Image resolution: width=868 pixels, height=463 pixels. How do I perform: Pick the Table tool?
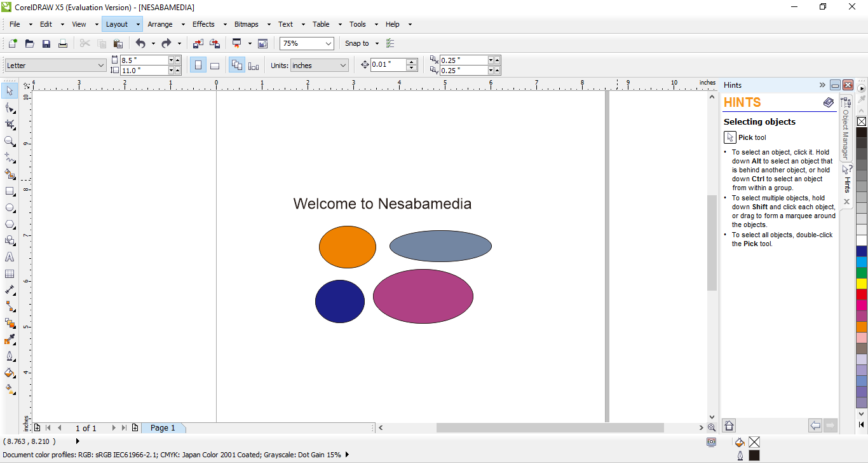pyautogui.click(x=10, y=274)
